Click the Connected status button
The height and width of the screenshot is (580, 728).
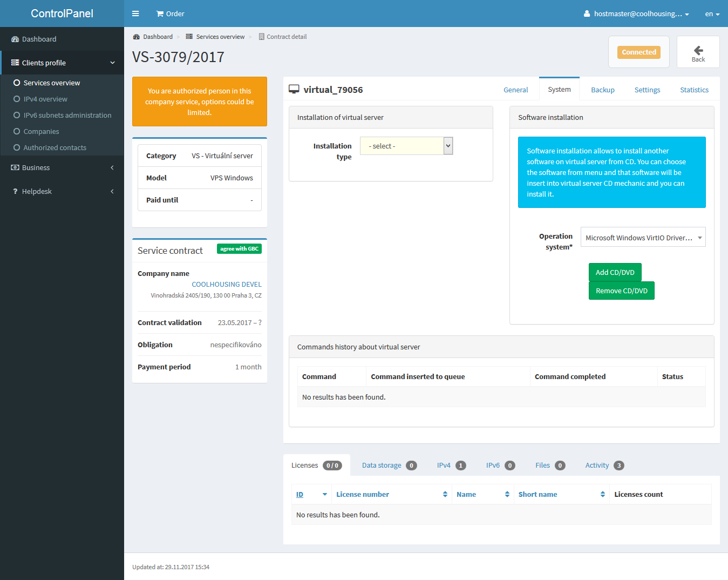(639, 52)
